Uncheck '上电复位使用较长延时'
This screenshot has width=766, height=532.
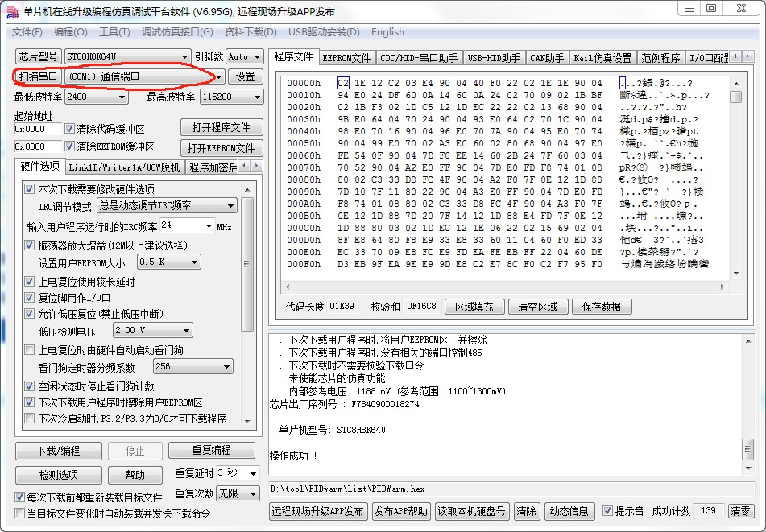point(29,282)
